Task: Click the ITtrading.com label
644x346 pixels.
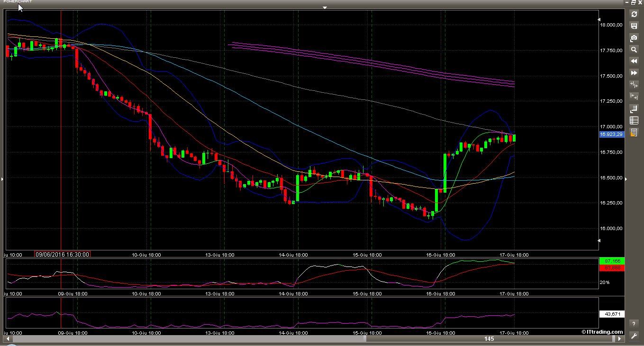Action: (x=602, y=332)
